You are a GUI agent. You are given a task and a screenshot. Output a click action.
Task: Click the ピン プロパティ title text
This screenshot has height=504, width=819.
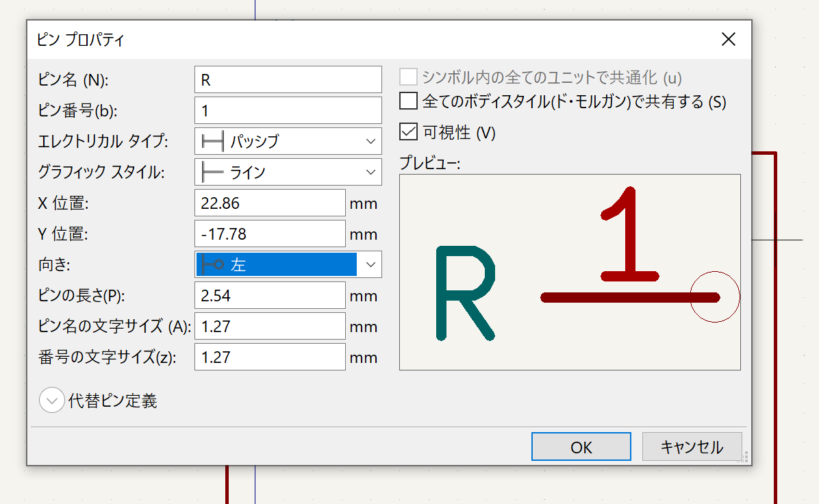(80, 40)
